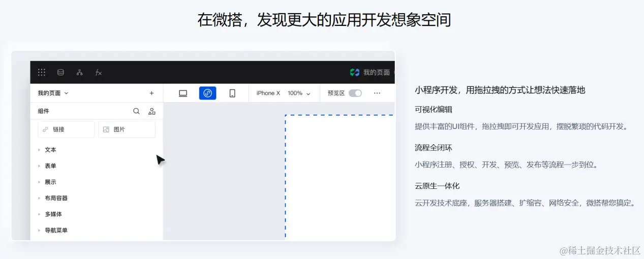
Task: Search components with the magnifier icon
Action: [136, 111]
